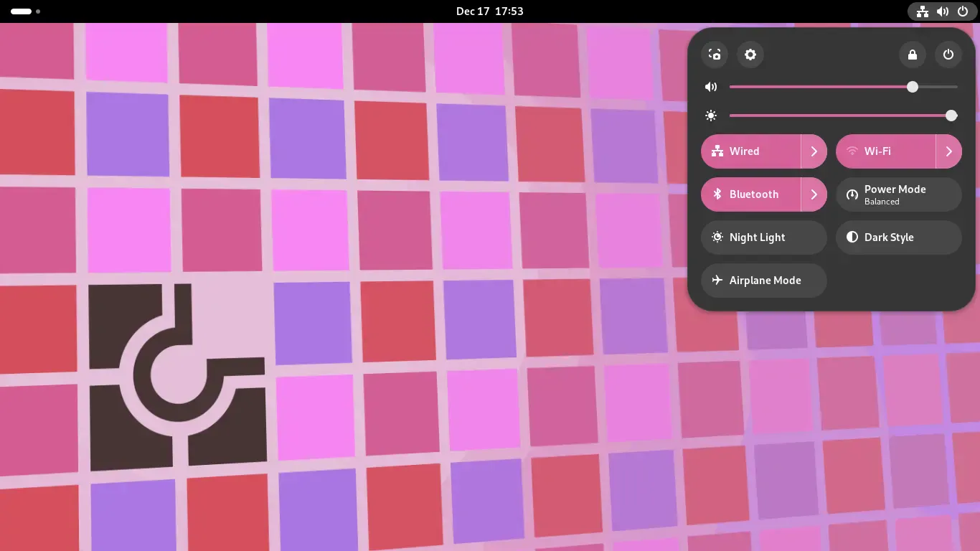
Task: Expand the Wired connection options
Action: click(x=814, y=151)
